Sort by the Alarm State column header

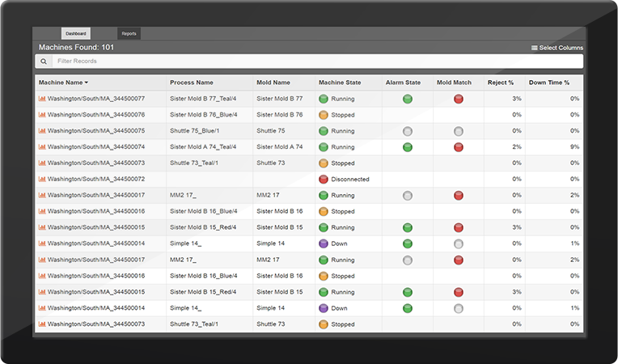pyautogui.click(x=403, y=83)
